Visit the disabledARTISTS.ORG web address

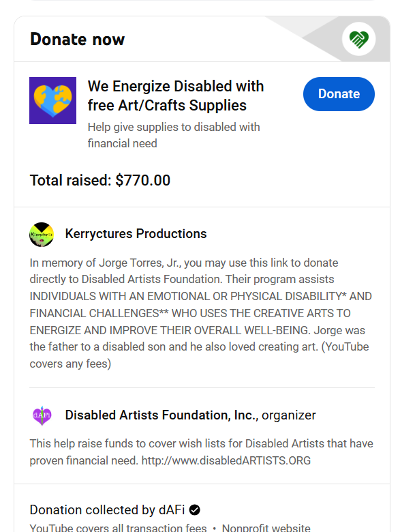point(226,460)
